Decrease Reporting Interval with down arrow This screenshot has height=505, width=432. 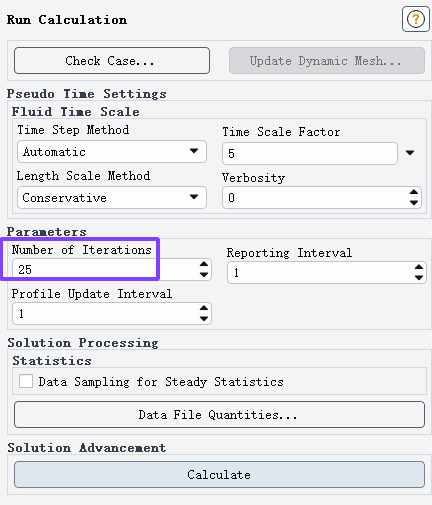pos(419,277)
